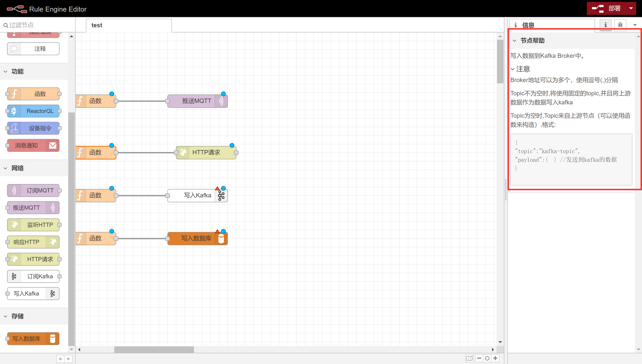Select the 响应HTTP palette node
The height and width of the screenshot is (364, 642).
click(x=33, y=242)
